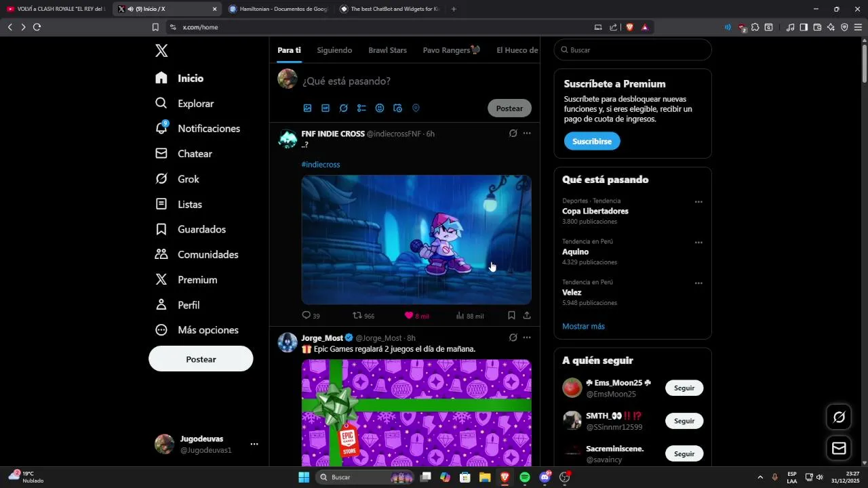Open floating Grok button at bottom right
The height and width of the screenshot is (488, 868).
tap(839, 417)
